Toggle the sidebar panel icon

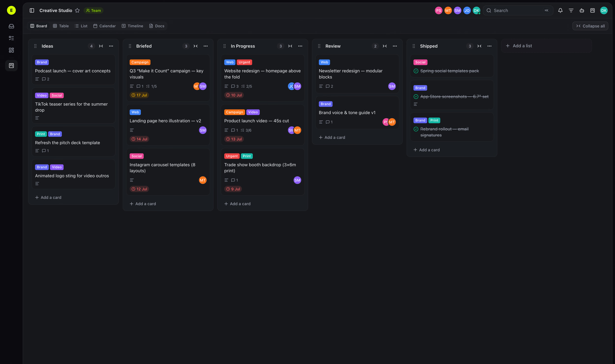(x=32, y=10)
